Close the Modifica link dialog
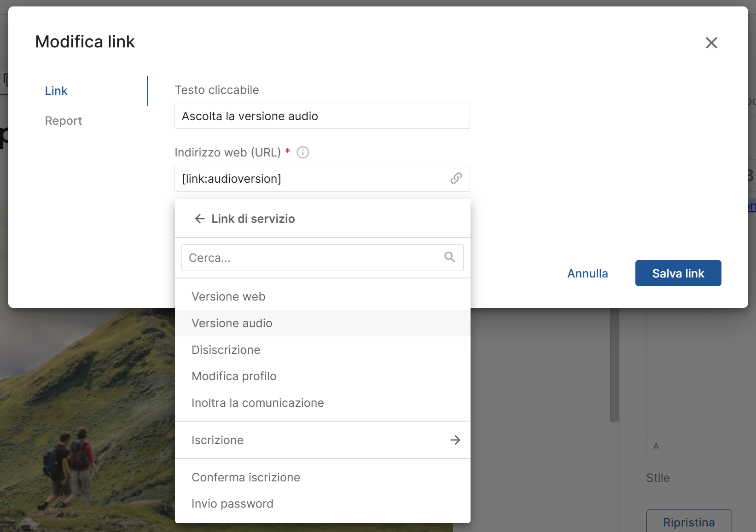The width and height of the screenshot is (756, 532). click(x=711, y=43)
